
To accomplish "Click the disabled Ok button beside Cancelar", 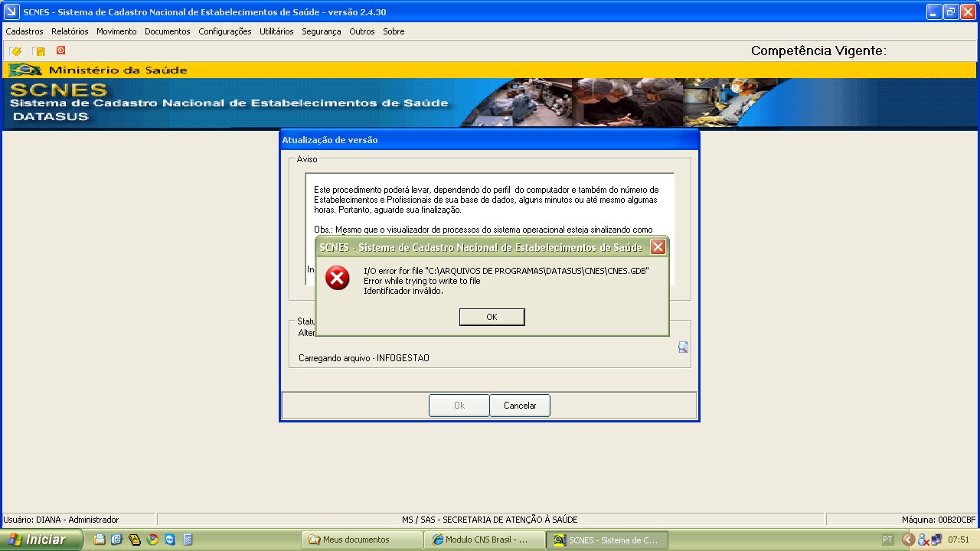I will coord(459,406).
